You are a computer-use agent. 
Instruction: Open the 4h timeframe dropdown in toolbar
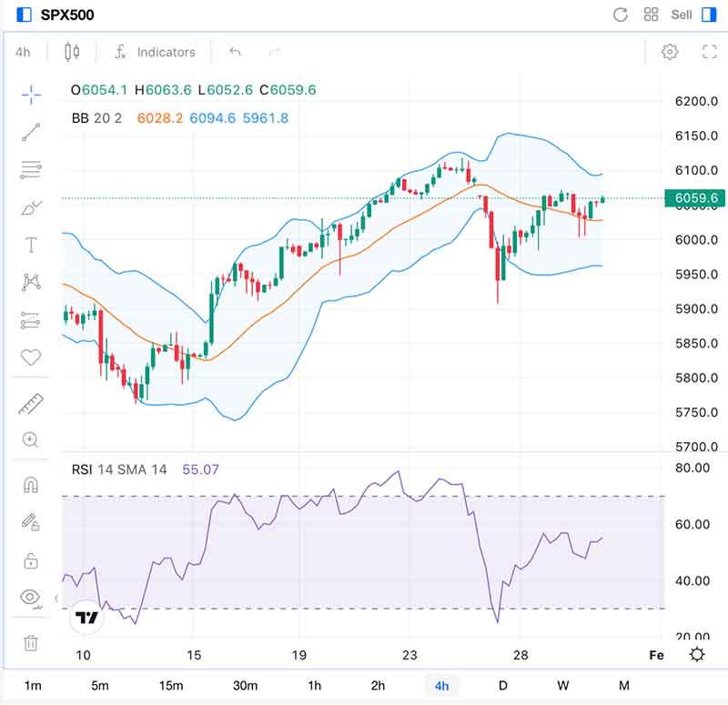coord(23,52)
